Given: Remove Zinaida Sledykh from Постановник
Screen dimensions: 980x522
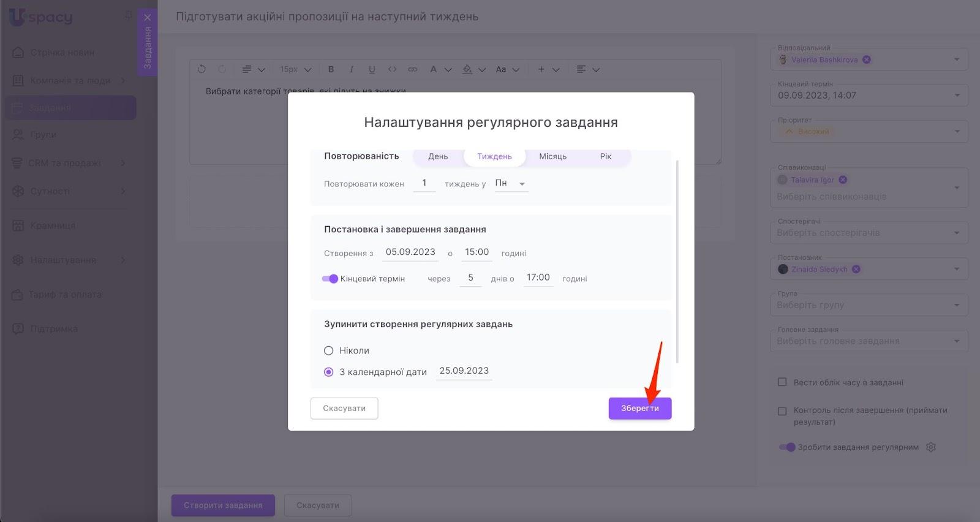Looking at the screenshot, I should pos(856,269).
